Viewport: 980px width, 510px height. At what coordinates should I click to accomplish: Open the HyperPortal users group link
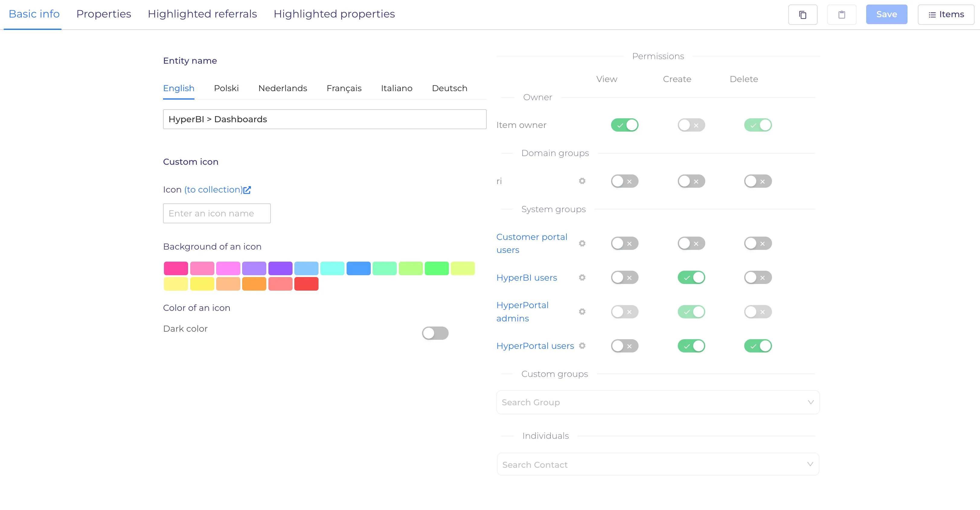535,346
